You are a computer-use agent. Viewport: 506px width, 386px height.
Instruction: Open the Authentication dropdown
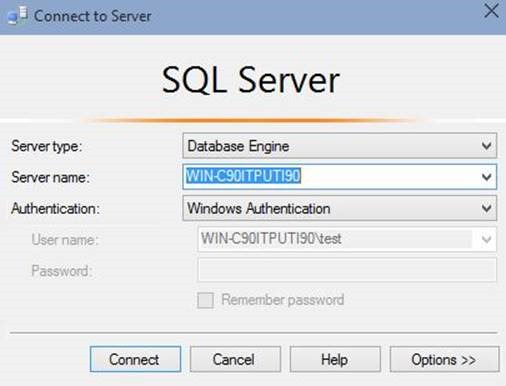click(340, 208)
